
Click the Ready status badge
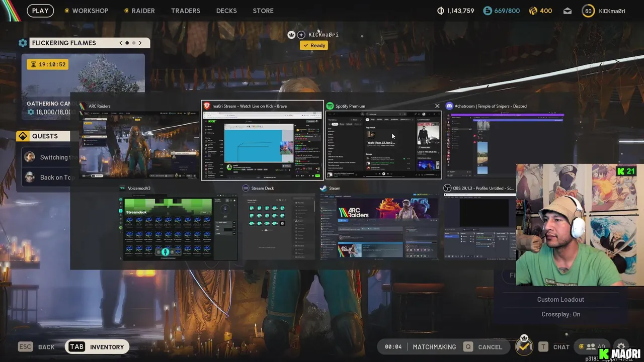click(x=314, y=45)
